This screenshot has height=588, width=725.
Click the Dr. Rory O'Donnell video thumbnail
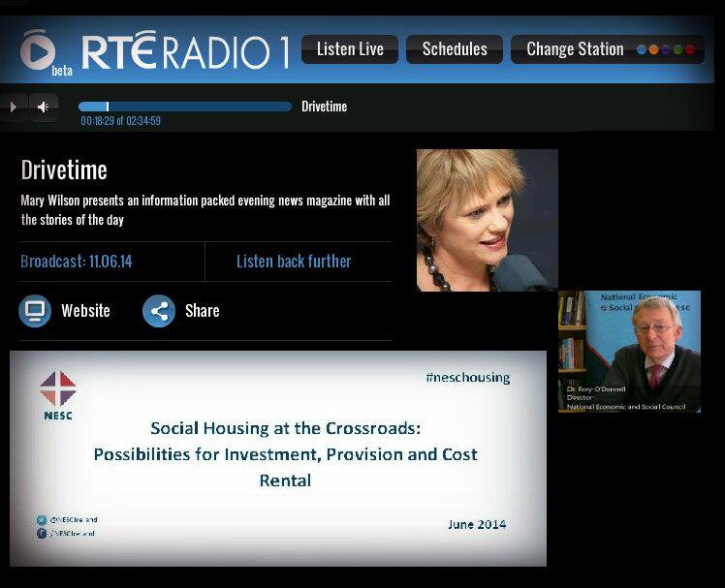pyautogui.click(x=629, y=352)
